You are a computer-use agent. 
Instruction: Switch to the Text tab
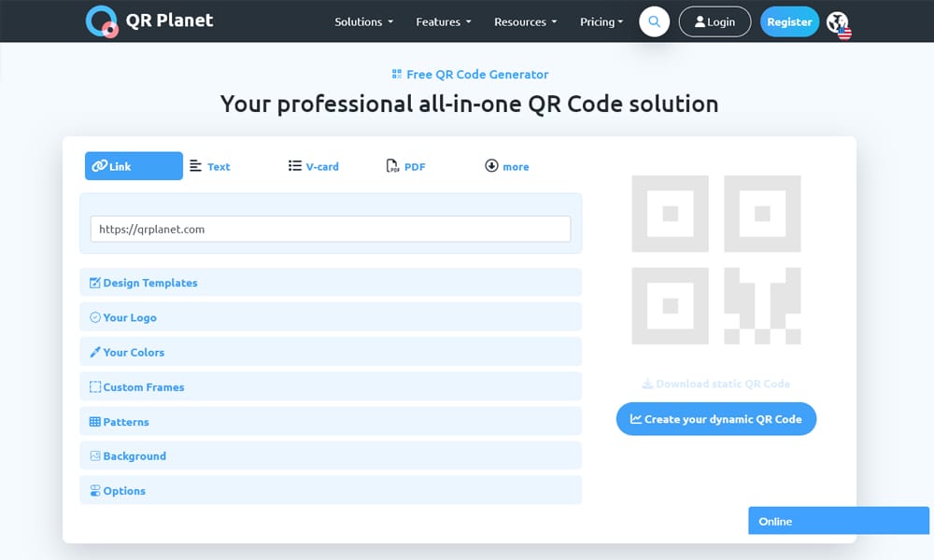[210, 165]
